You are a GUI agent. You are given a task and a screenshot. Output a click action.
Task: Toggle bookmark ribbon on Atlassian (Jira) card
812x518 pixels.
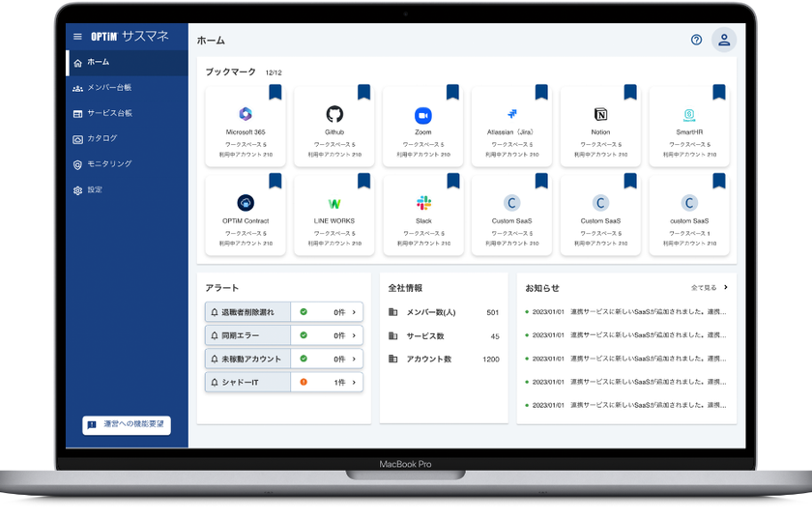[x=541, y=92]
